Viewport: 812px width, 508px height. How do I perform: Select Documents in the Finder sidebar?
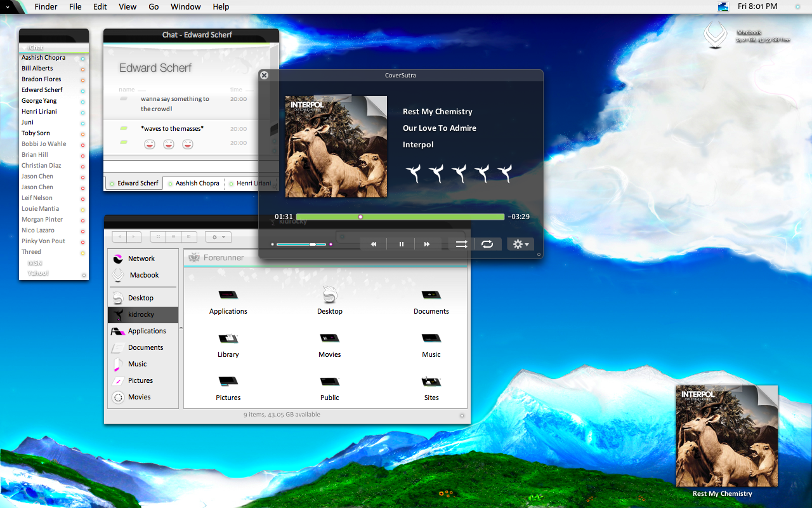[143, 347]
